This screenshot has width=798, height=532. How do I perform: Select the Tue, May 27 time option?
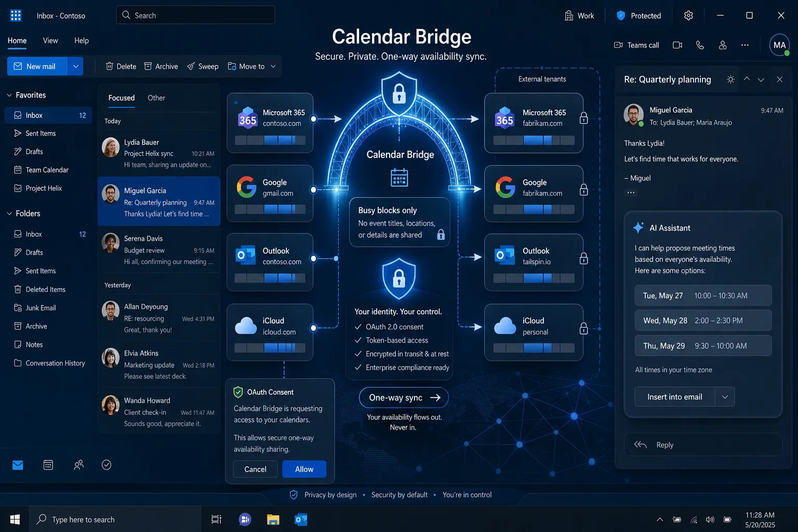(x=703, y=296)
